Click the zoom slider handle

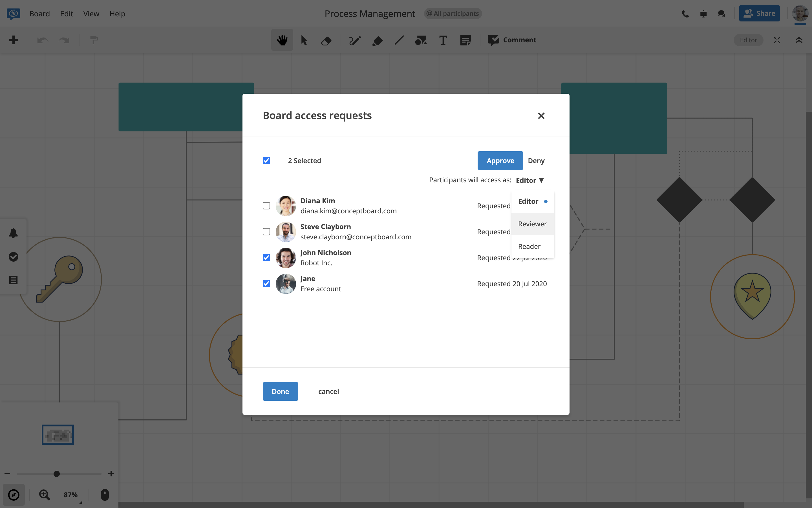(x=57, y=474)
